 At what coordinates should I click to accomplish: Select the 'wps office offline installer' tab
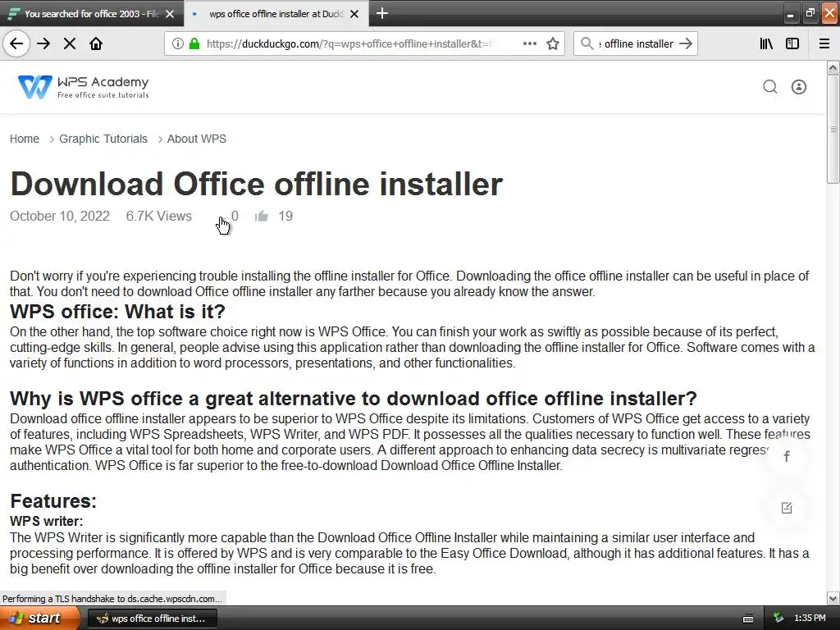pos(276,14)
